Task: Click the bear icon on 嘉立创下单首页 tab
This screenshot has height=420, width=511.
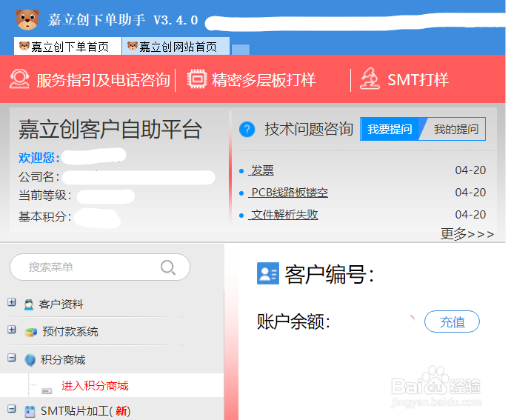Action: pyautogui.click(x=24, y=46)
